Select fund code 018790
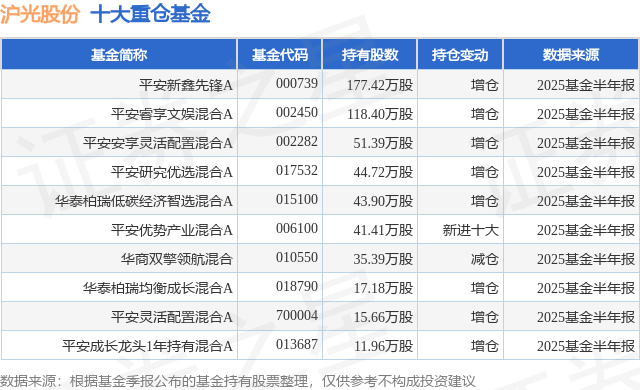 click(x=297, y=286)
